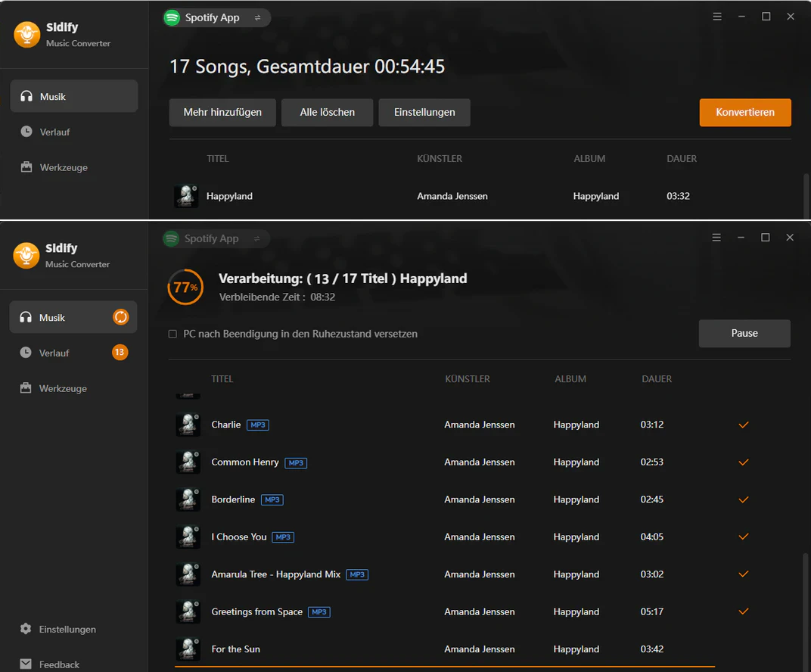Click Amanda Jenssen in the upper window row
Viewport: 811px width, 672px height.
pyautogui.click(x=452, y=196)
